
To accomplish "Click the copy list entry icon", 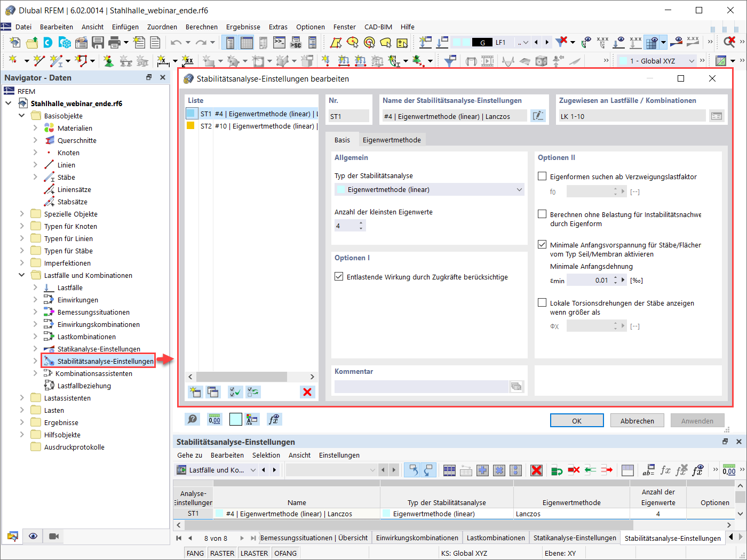I will (x=213, y=392).
